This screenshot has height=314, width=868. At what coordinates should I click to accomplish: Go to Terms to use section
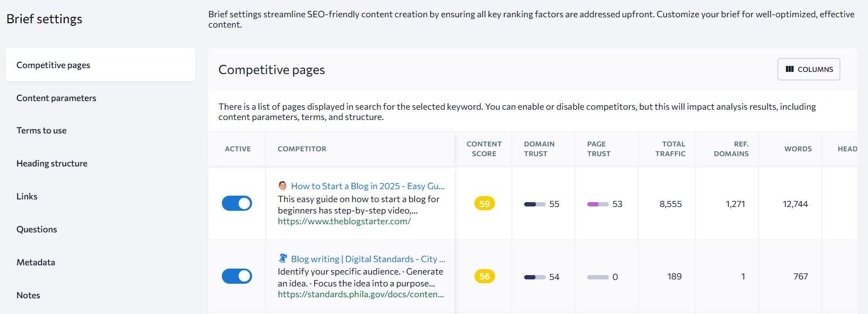(42, 130)
